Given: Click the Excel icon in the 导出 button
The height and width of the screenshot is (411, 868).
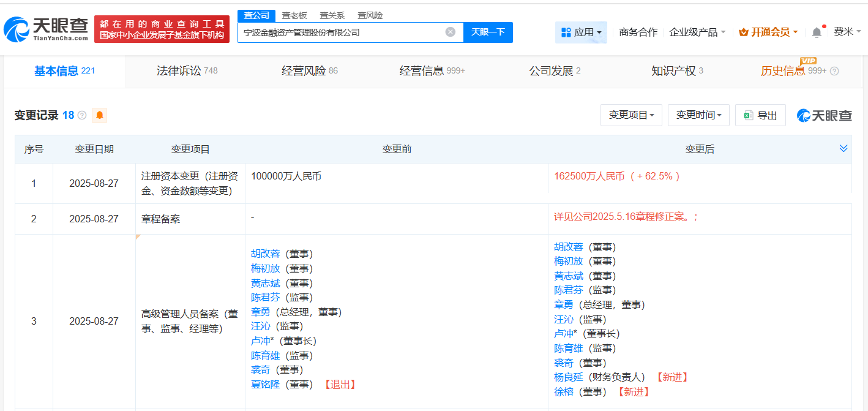Looking at the screenshot, I should pos(747,115).
